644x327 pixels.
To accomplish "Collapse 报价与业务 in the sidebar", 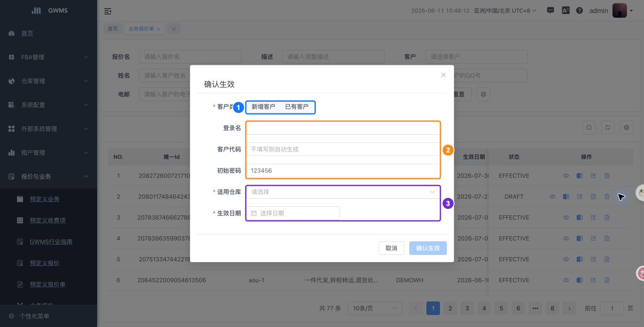I will [x=49, y=177].
